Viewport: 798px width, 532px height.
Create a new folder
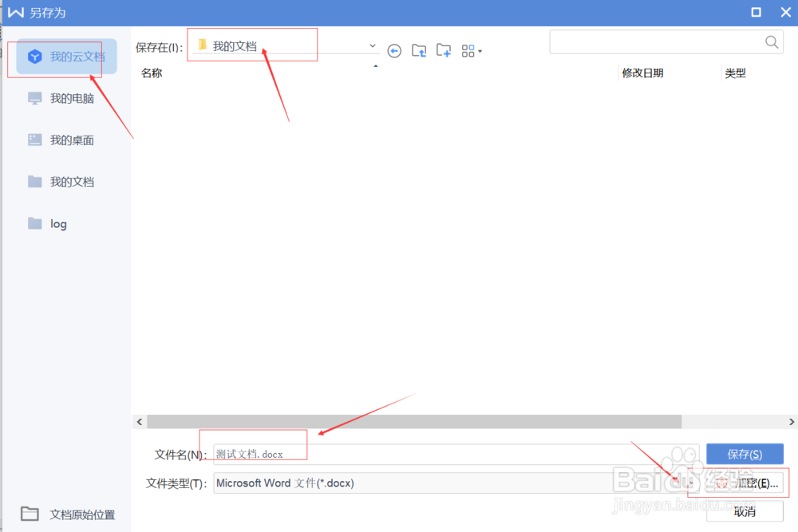point(444,50)
